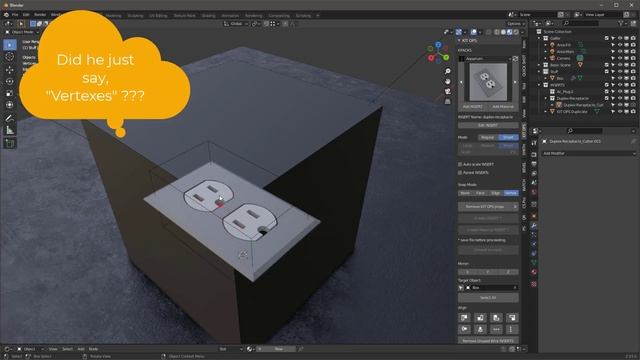This screenshot has width=640, height=360.
Task: Select the Move tool in left toolbar
Action: [x=10, y=69]
